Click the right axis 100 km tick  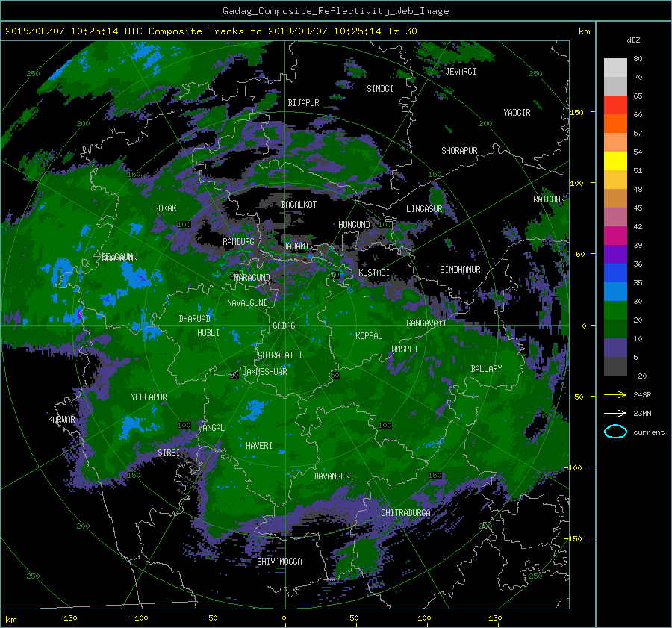[x=576, y=184]
